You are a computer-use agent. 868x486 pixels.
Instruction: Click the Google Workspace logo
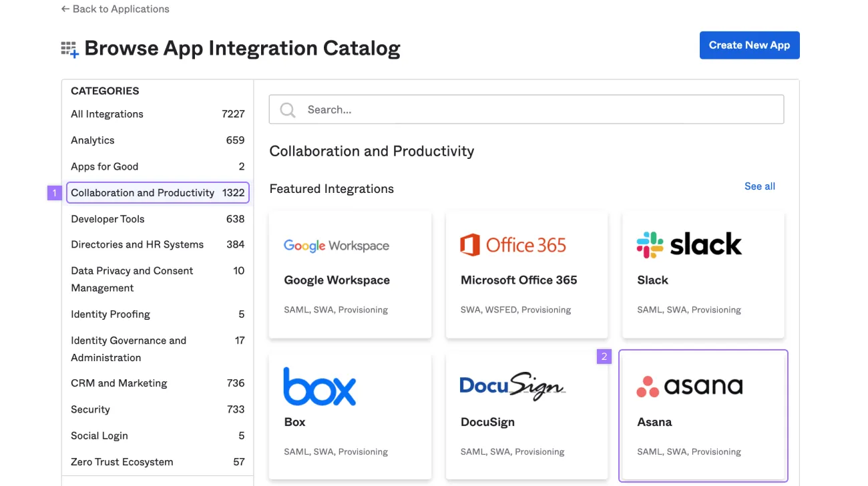coord(336,245)
